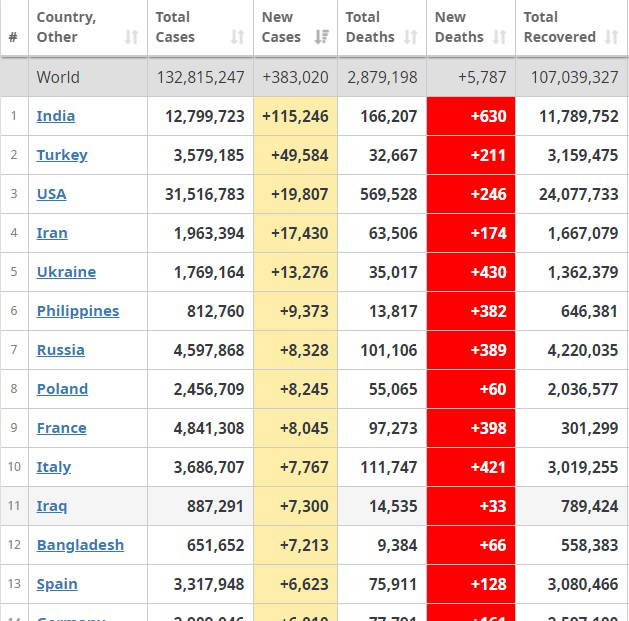This screenshot has height=621, width=629.
Task: Open Bangladesh country details
Action: (80, 545)
